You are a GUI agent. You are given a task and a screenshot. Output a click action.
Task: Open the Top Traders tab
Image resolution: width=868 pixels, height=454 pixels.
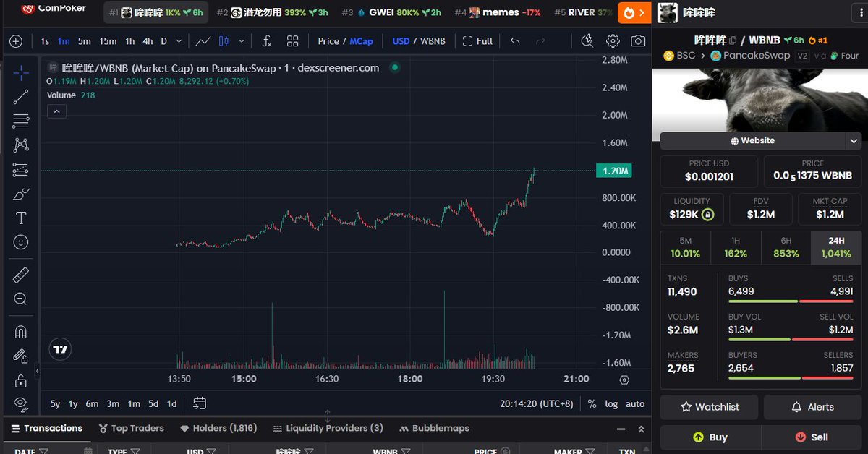[131, 428]
